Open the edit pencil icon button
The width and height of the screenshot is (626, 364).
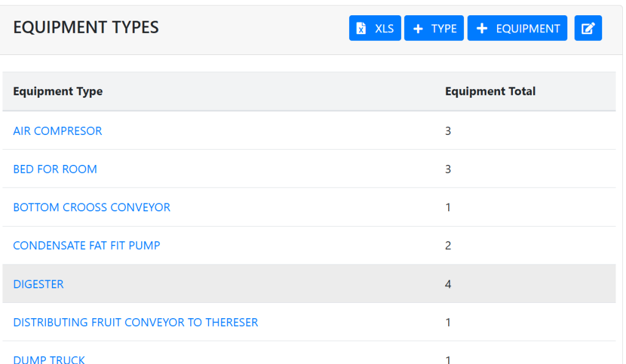pos(587,29)
